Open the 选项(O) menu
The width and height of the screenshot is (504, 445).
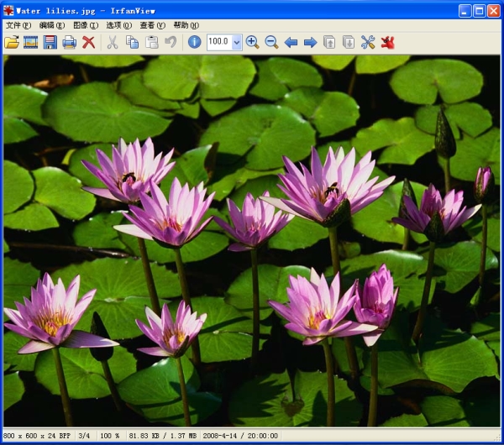pyautogui.click(x=119, y=25)
